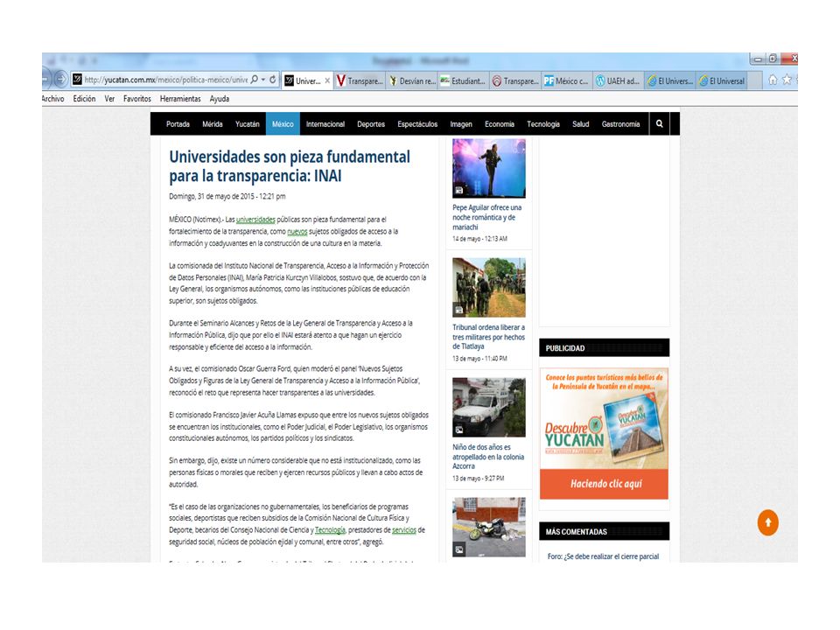Go to the Portada section
The image size is (840, 630).
pyautogui.click(x=178, y=123)
